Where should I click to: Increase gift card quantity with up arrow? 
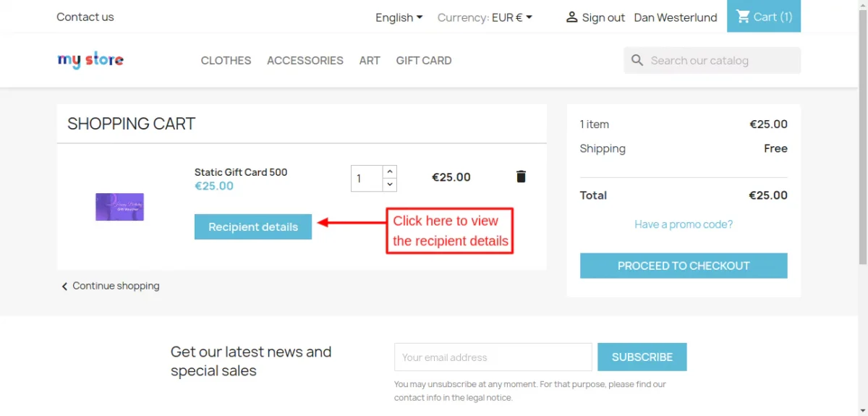(390, 171)
